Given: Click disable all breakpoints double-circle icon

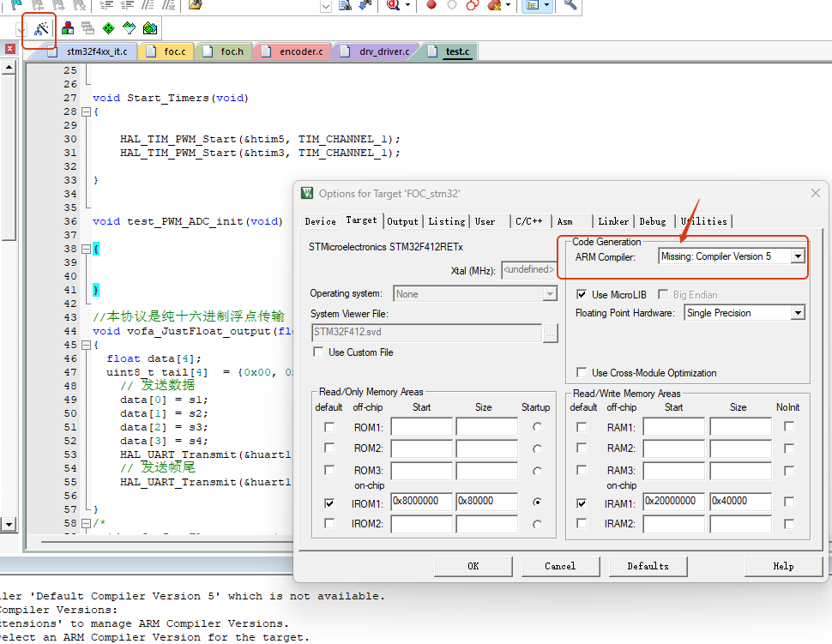Looking at the screenshot, I should pos(472,5).
